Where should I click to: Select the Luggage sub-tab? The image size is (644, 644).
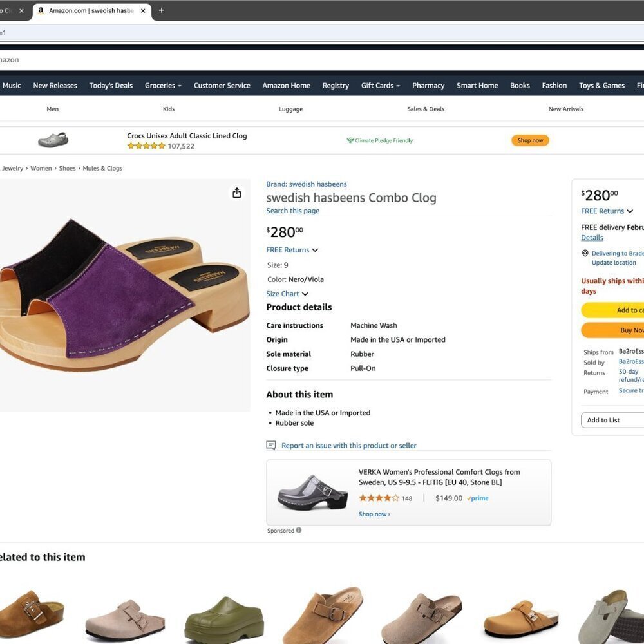point(290,109)
